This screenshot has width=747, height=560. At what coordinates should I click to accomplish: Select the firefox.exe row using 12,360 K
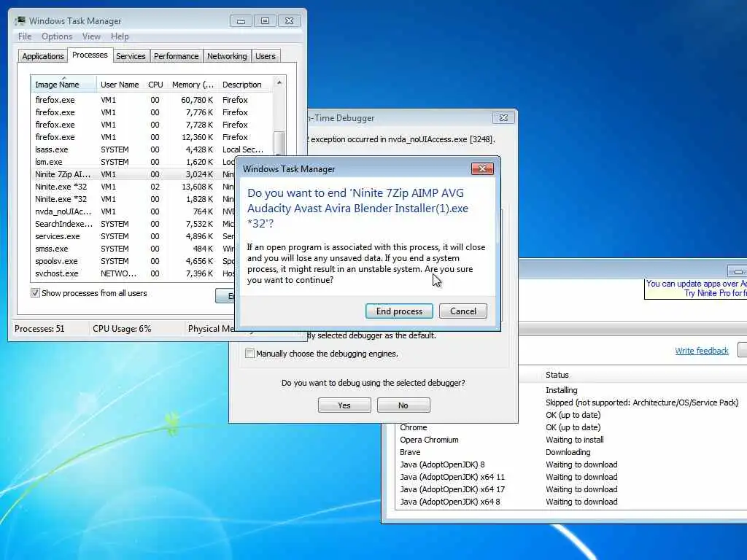[152, 137]
